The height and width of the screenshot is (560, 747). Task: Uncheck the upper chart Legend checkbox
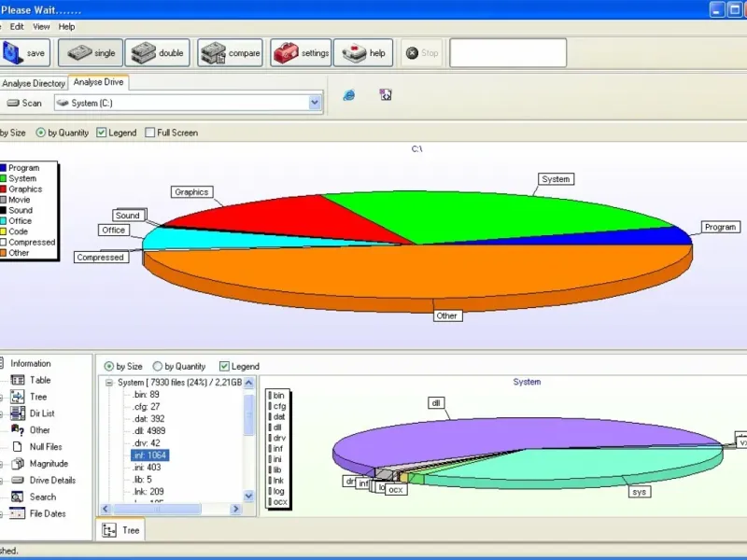(x=102, y=133)
